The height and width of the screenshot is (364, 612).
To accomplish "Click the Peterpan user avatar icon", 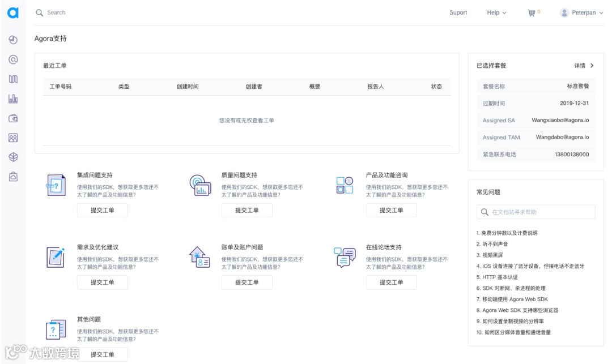I will point(564,13).
